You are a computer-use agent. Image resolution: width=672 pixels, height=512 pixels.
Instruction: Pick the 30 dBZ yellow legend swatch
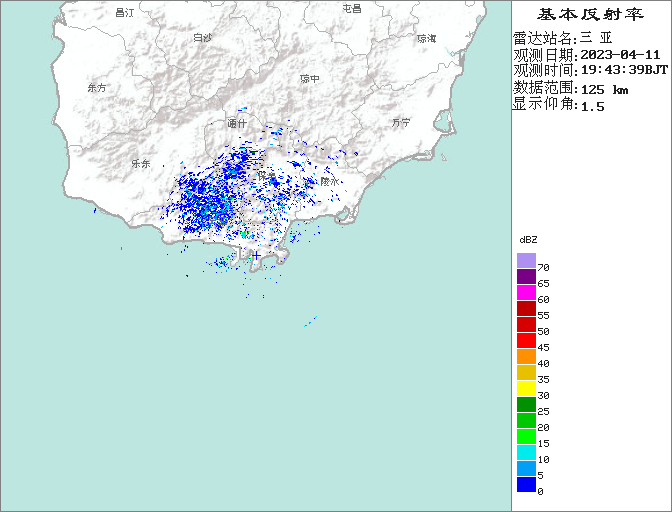pyautogui.click(x=526, y=389)
